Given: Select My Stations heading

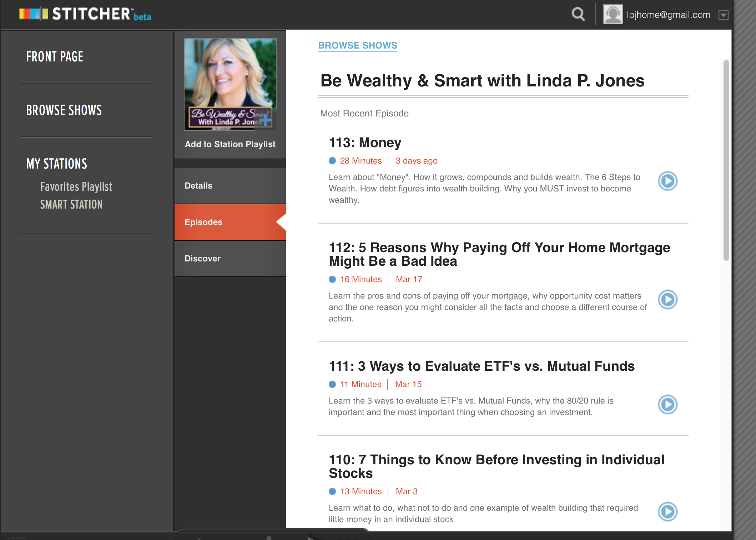Looking at the screenshot, I should [57, 164].
